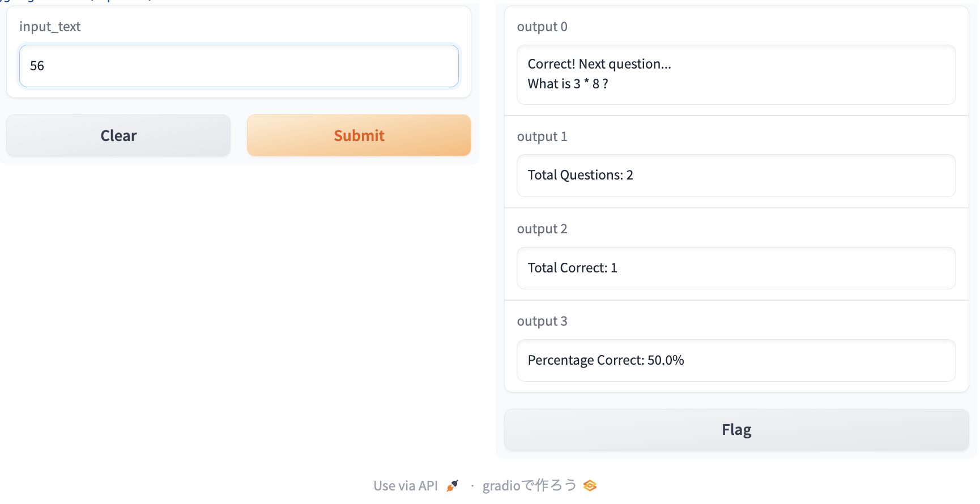This screenshot has width=980, height=504.
Task: Click the output 1 label
Action: coord(542,136)
